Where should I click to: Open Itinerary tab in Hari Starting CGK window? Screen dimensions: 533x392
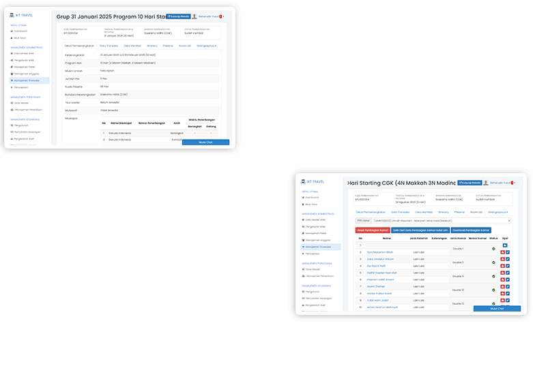[444, 212]
